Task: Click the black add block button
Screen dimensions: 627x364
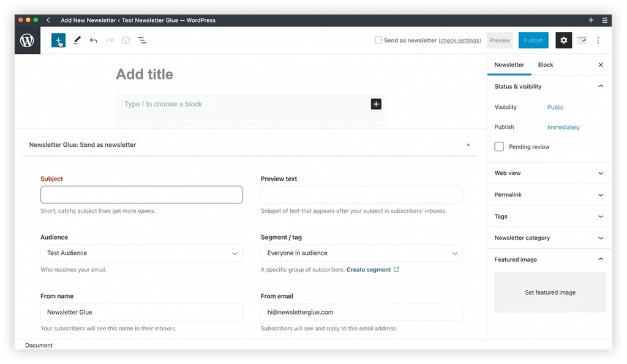Action: (376, 104)
